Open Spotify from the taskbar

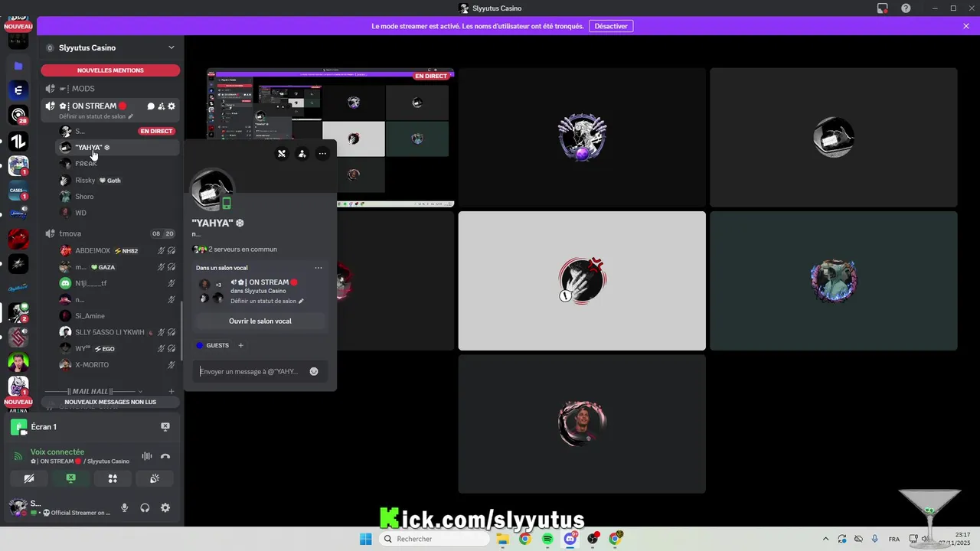click(x=547, y=539)
